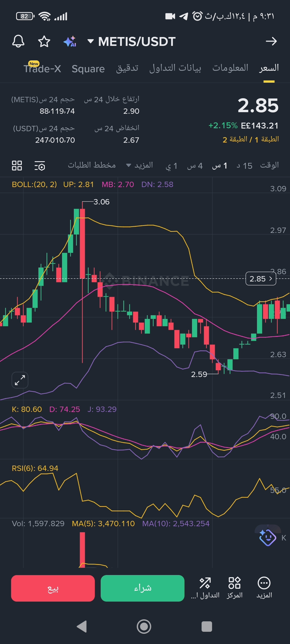Open the chart layout grid icon

point(17,166)
